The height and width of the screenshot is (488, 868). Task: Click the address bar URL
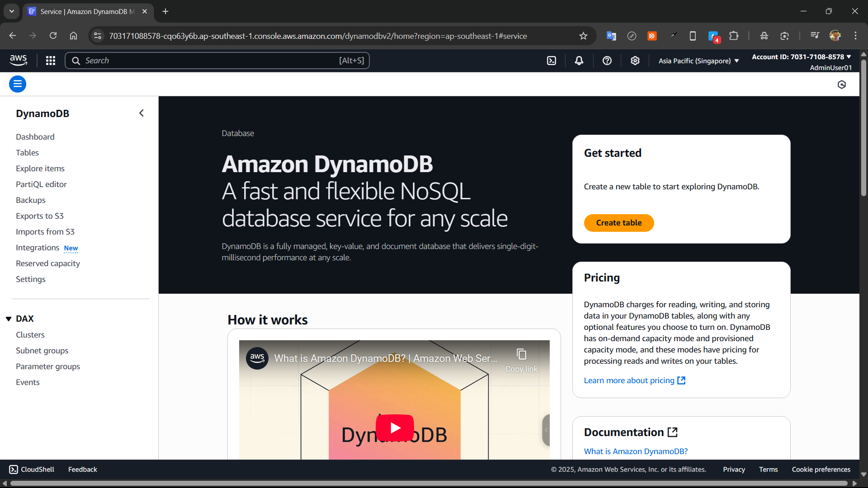[318, 36]
